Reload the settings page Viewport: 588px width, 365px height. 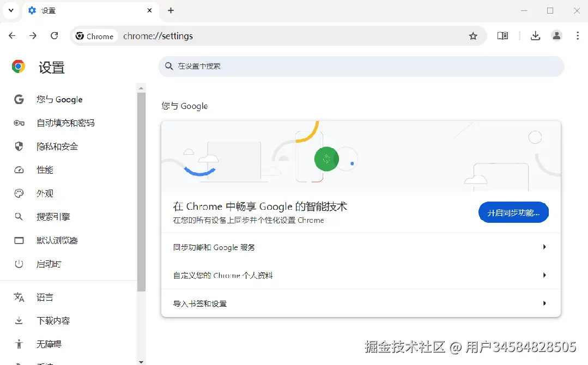click(x=54, y=35)
